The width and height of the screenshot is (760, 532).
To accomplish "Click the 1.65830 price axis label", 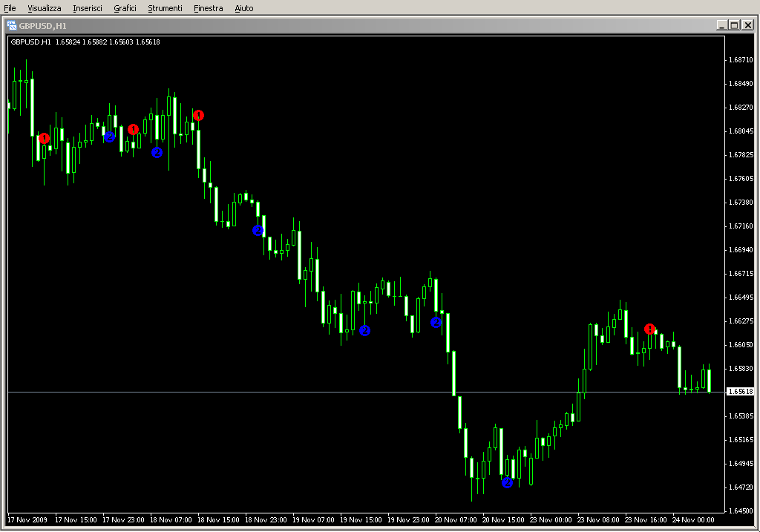I will tap(741, 369).
